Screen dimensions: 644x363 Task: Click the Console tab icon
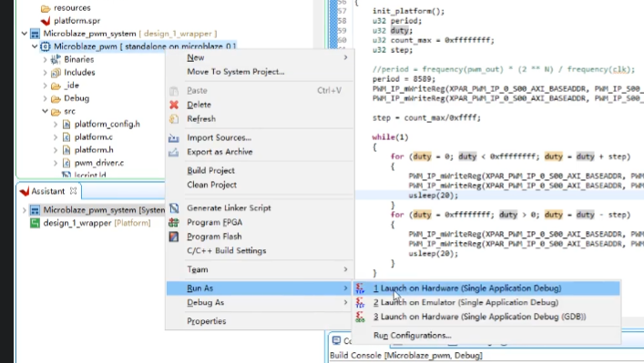click(336, 340)
